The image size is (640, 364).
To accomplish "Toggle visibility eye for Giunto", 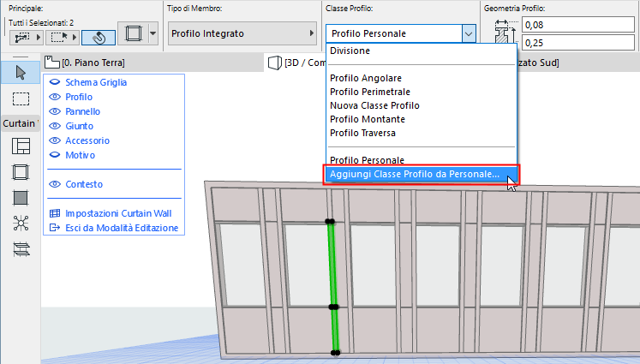I will tap(55, 126).
